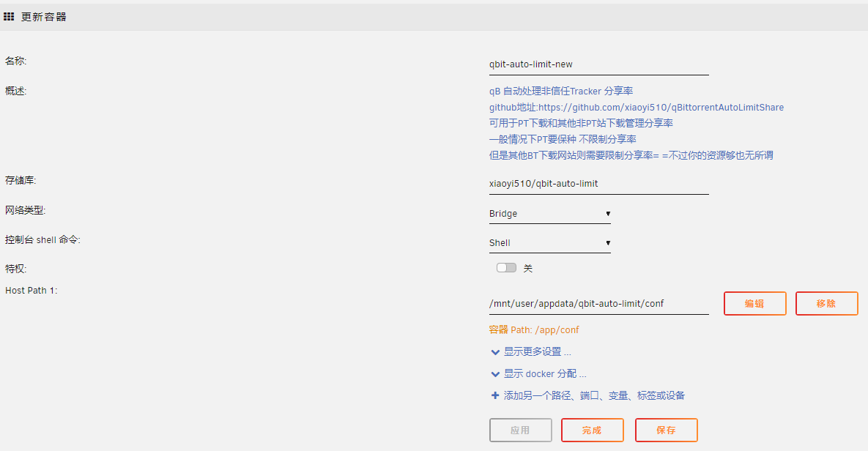Enable privileged mode using the 关 switch
This screenshot has height=451, width=868.
coord(505,267)
